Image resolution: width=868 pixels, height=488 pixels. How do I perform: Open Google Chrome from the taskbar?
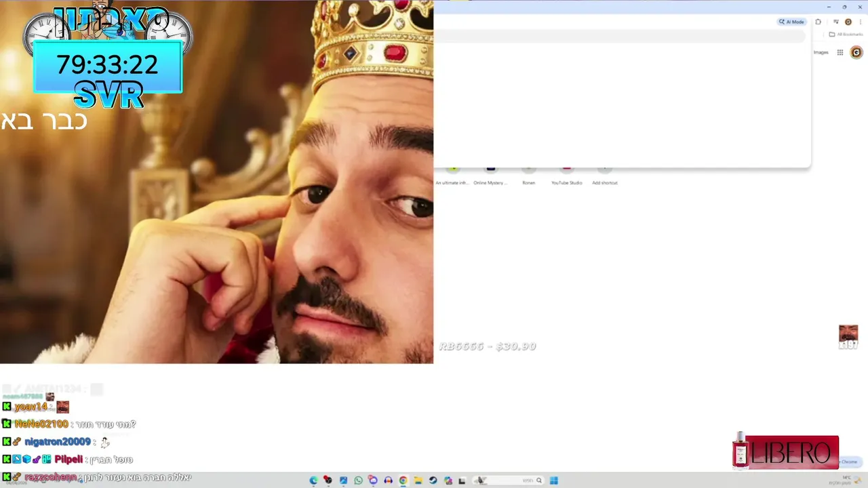coord(403,481)
